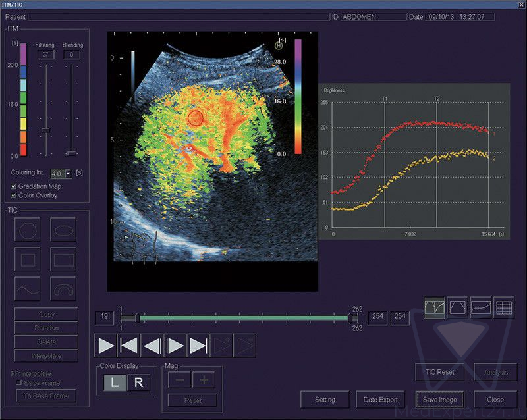Click the Blending value field
The image size is (527, 420).
pyautogui.click(x=72, y=55)
